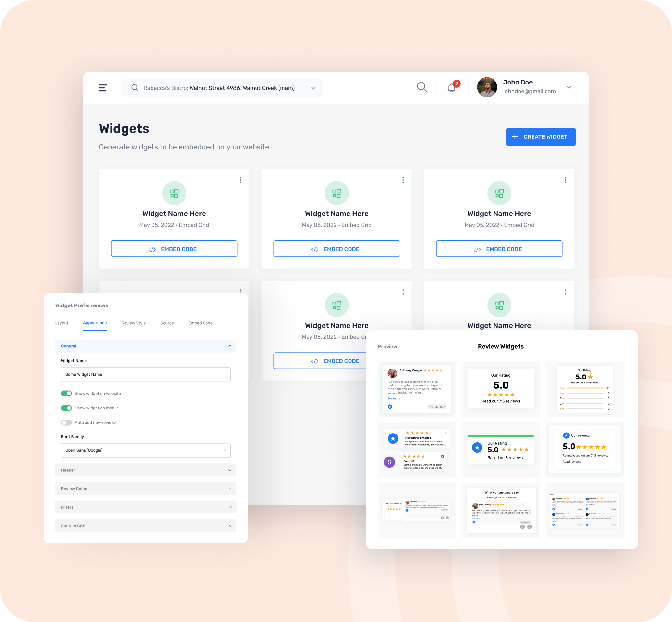Click the search icon in the top navigation bar
Image resolution: width=672 pixels, height=622 pixels.
tap(423, 88)
